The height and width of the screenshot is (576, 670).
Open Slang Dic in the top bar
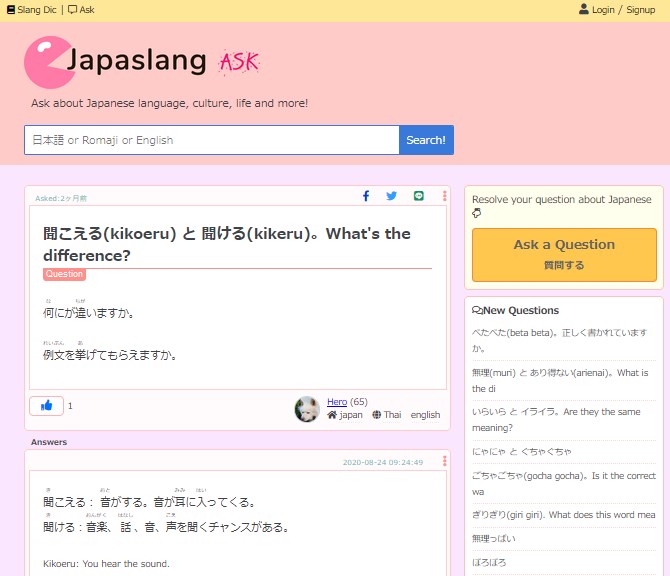pos(31,9)
